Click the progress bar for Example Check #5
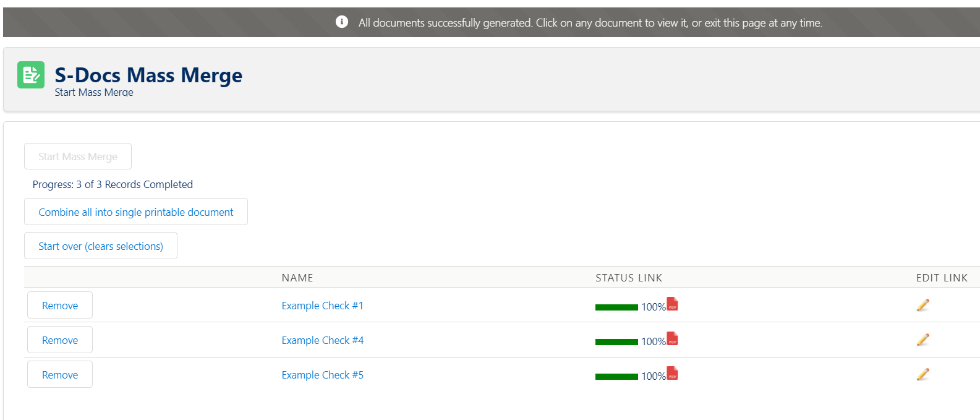980x420 pixels. click(616, 377)
